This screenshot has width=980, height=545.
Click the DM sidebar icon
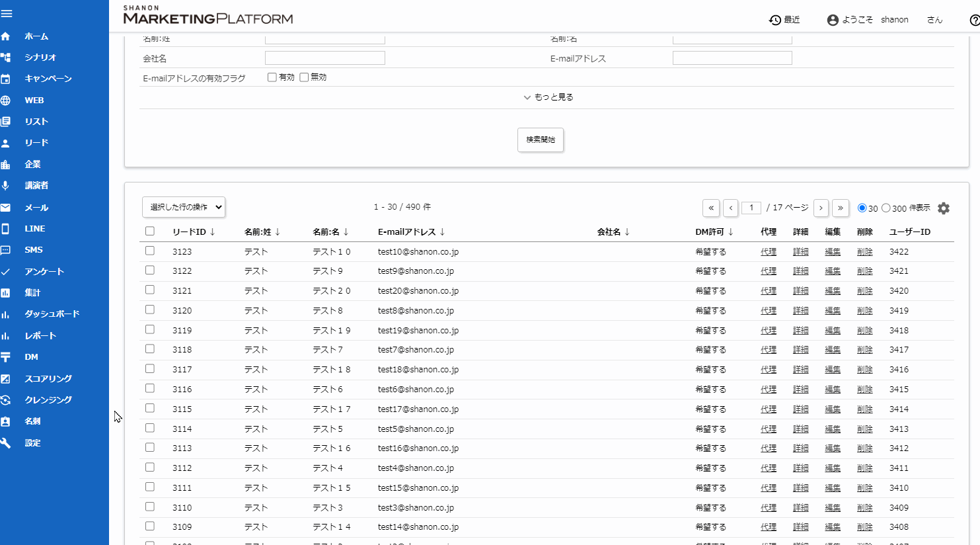point(5,357)
